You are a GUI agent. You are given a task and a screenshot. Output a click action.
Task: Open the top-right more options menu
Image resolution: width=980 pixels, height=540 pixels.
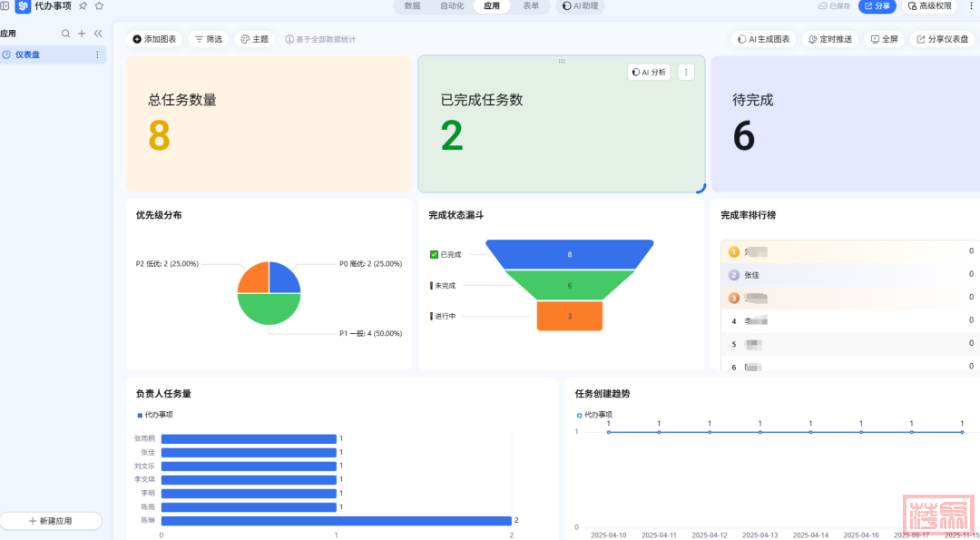pyautogui.click(x=971, y=6)
